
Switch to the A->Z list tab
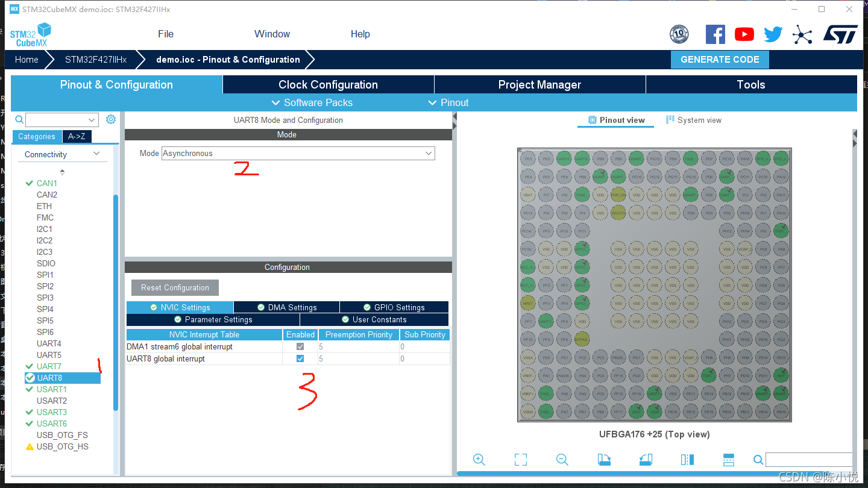77,136
